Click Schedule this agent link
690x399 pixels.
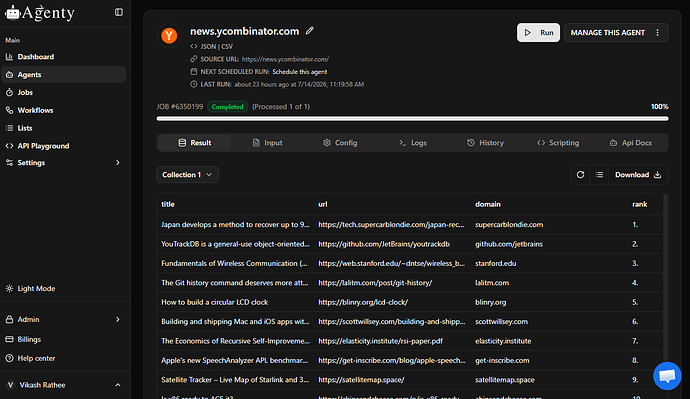(x=300, y=72)
